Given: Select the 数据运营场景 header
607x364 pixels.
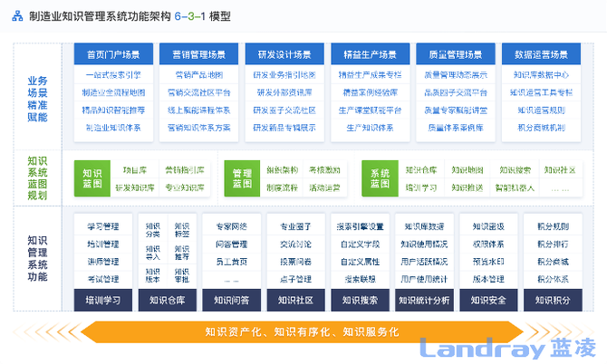Looking at the screenshot, I should click(x=541, y=54).
